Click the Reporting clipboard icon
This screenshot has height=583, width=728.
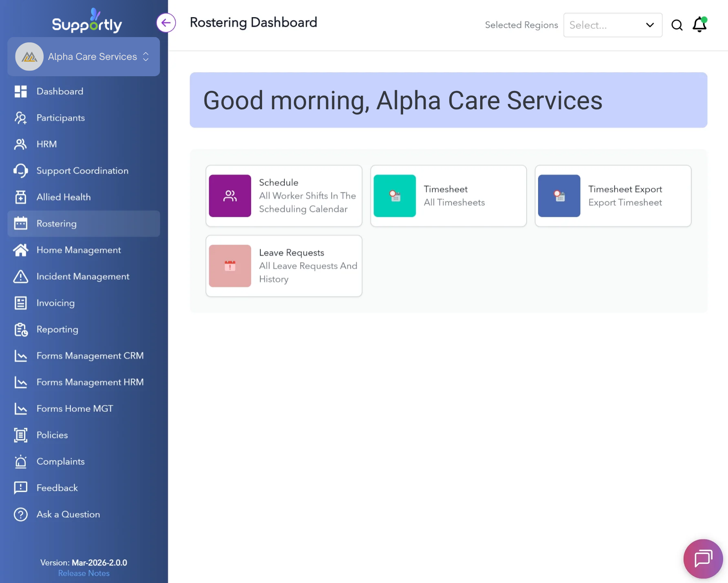click(x=21, y=329)
